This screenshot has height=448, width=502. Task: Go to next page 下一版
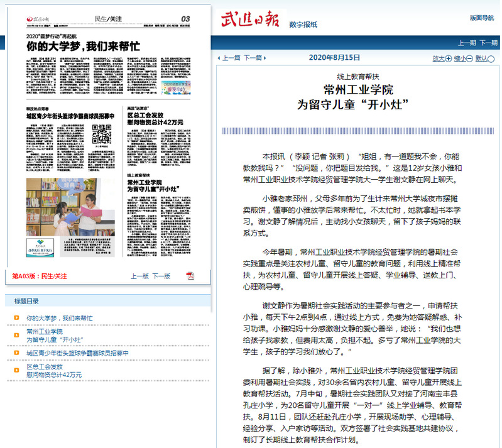161,276
